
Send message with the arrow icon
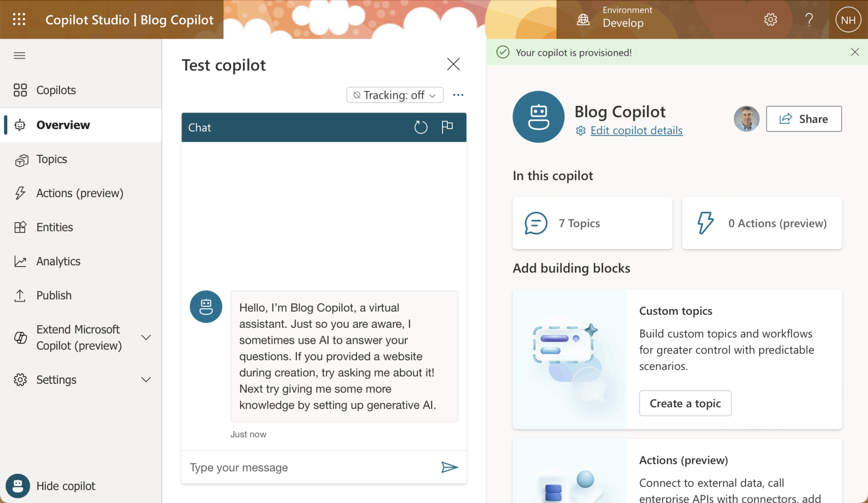pos(449,467)
